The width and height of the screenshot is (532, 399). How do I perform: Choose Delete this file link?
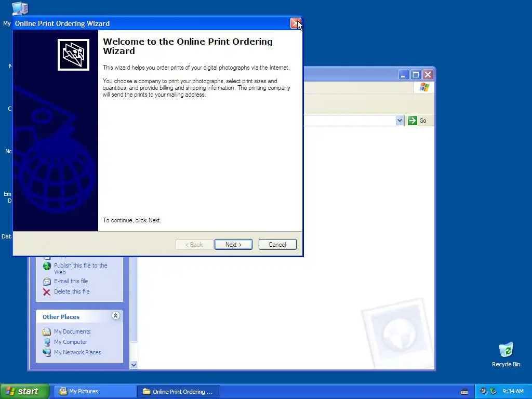tap(72, 291)
